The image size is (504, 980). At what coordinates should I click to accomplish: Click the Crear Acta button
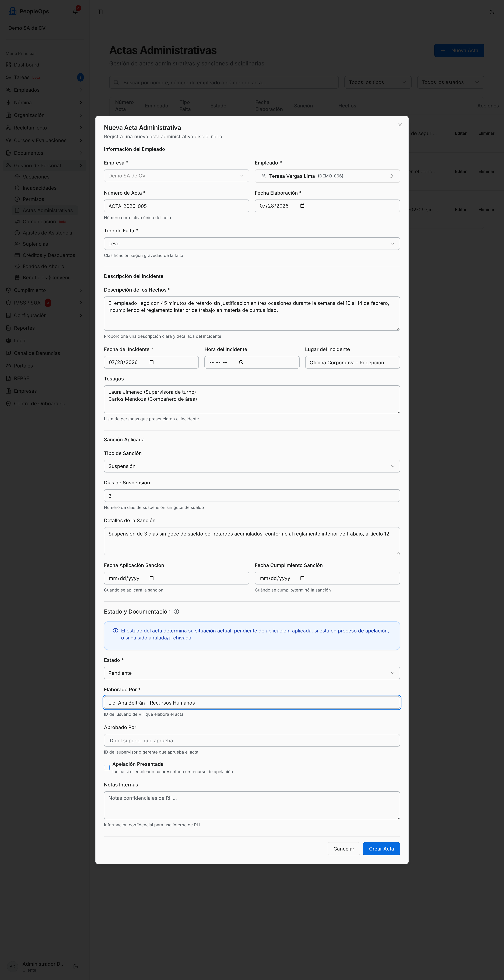point(381,849)
